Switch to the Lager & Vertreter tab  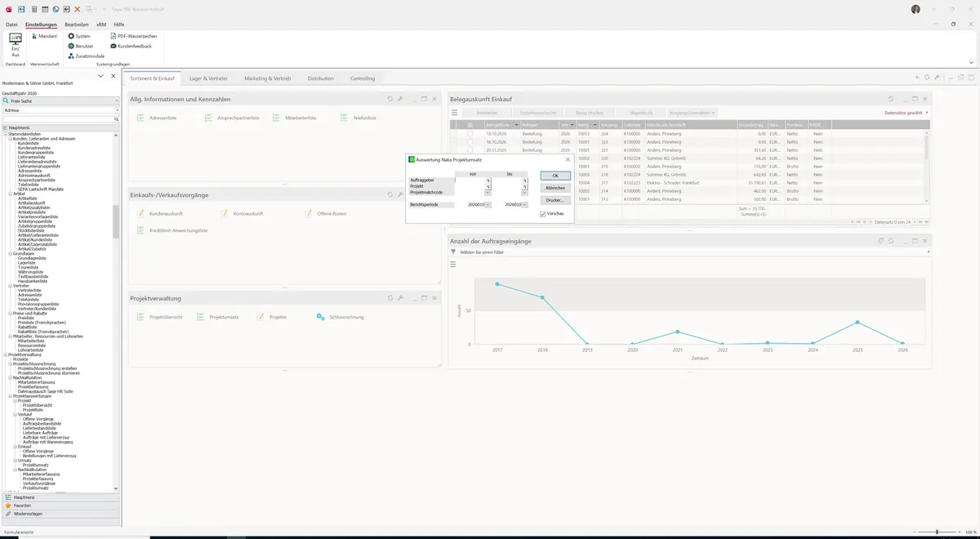pos(209,78)
